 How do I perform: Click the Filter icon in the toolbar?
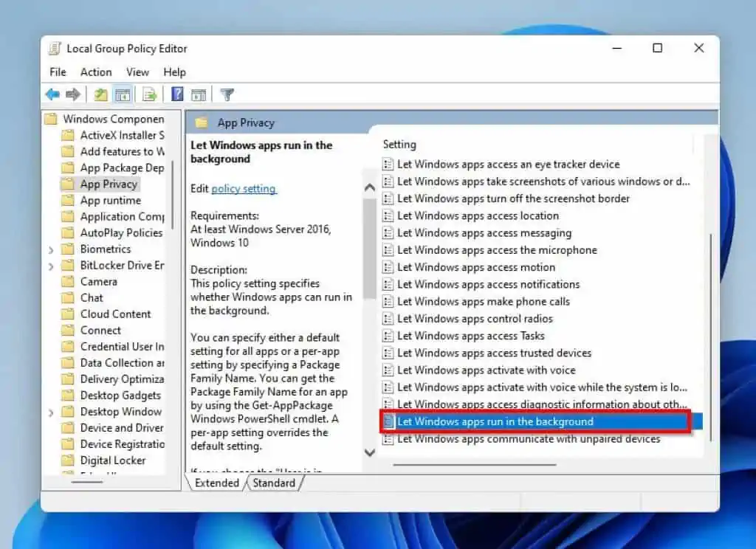tap(227, 94)
